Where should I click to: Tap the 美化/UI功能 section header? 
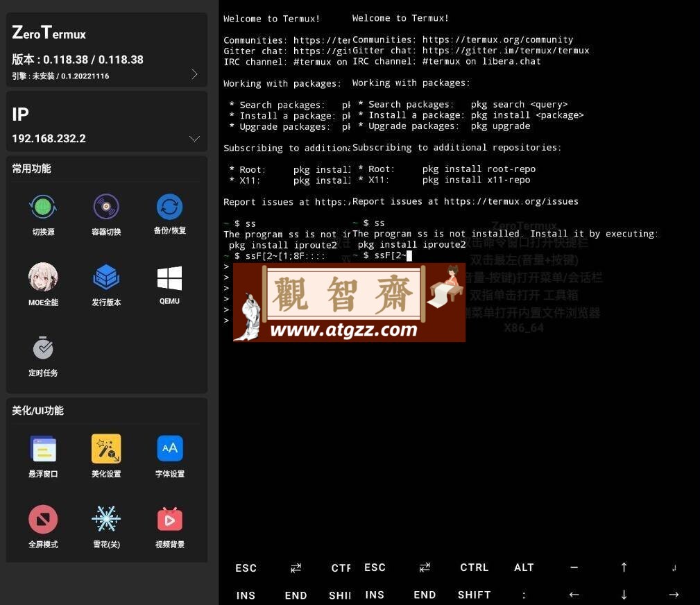37,410
